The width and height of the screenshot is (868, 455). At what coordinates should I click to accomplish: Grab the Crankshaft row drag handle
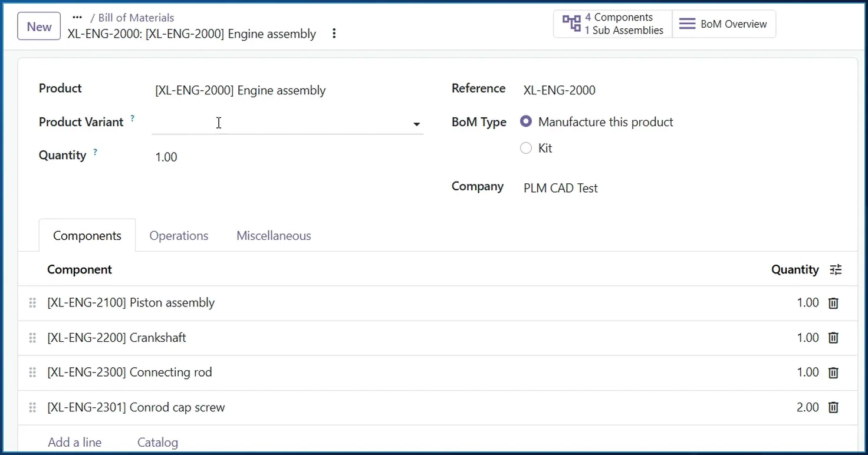(x=32, y=338)
